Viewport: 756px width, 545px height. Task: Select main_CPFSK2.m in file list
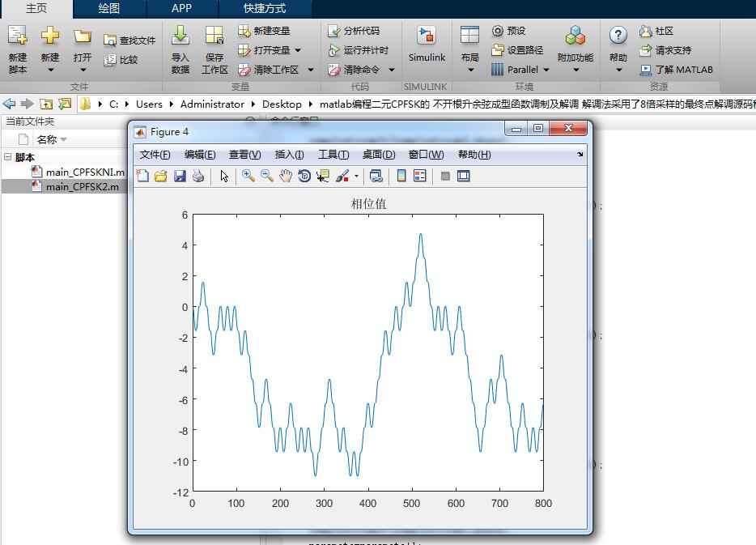(75, 186)
